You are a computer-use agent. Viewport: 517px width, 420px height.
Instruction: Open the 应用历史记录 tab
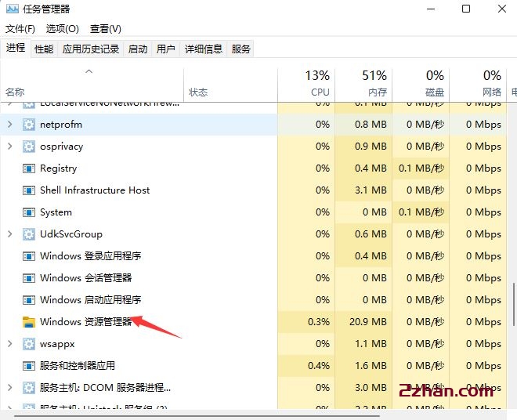(91, 49)
